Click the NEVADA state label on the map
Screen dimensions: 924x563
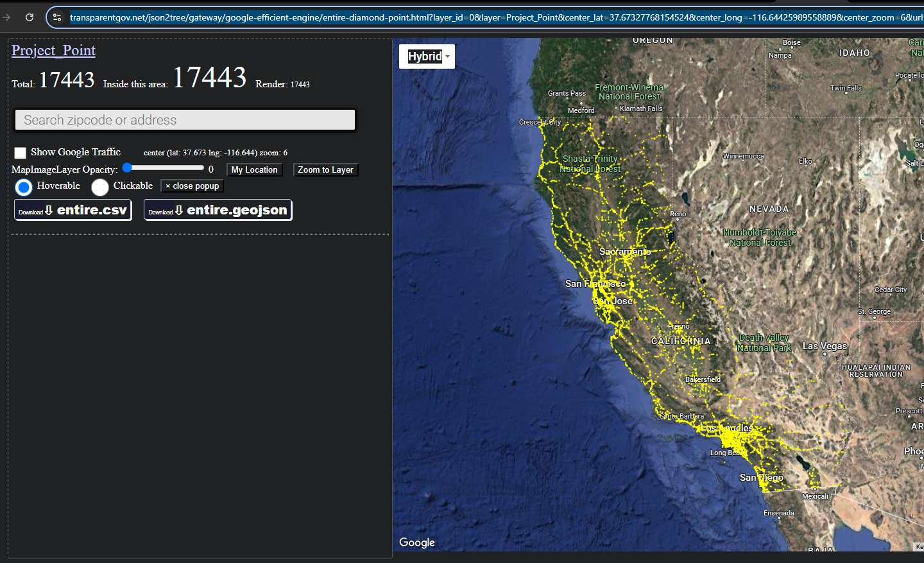point(769,209)
